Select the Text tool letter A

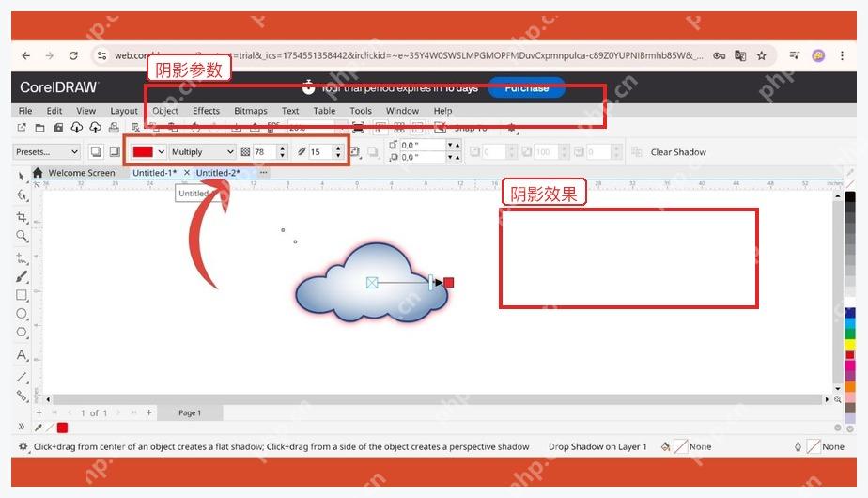point(22,354)
